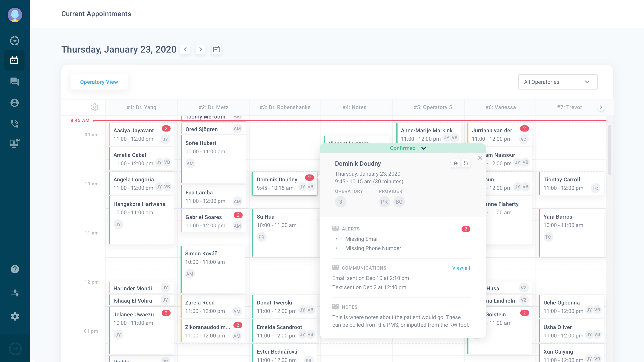This screenshot has width=644, height=362.
Task: Click the 8:45 AM current time marker
Action: (x=80, y=120)
